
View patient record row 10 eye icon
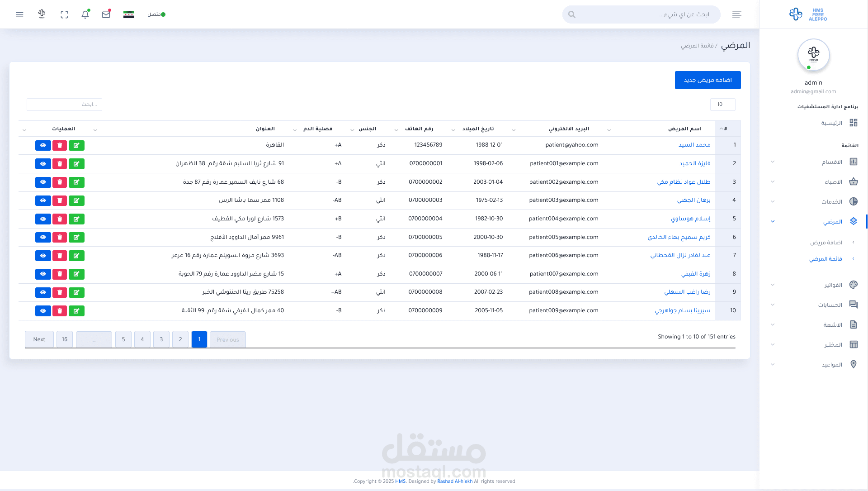pyautogui.click(x=43, y=311)
